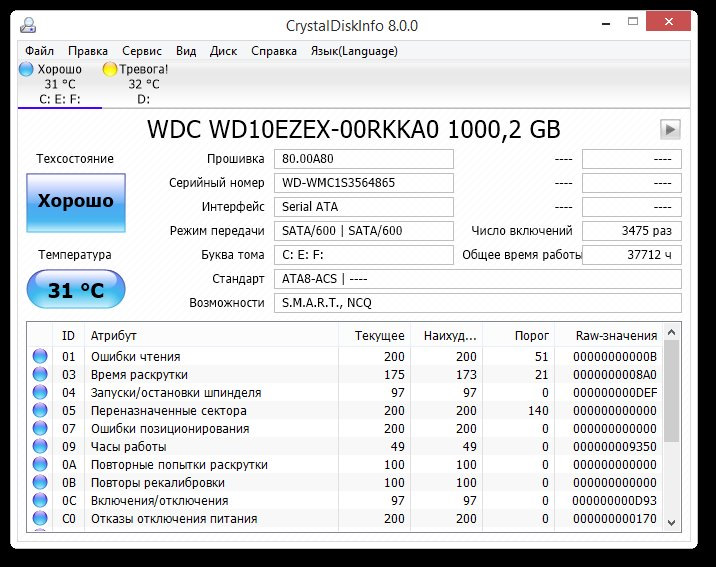Click the status orb for Включения/отключения
Image resolution: width=716 pixels, height=567 pixels.
click(x=40, y=500)
